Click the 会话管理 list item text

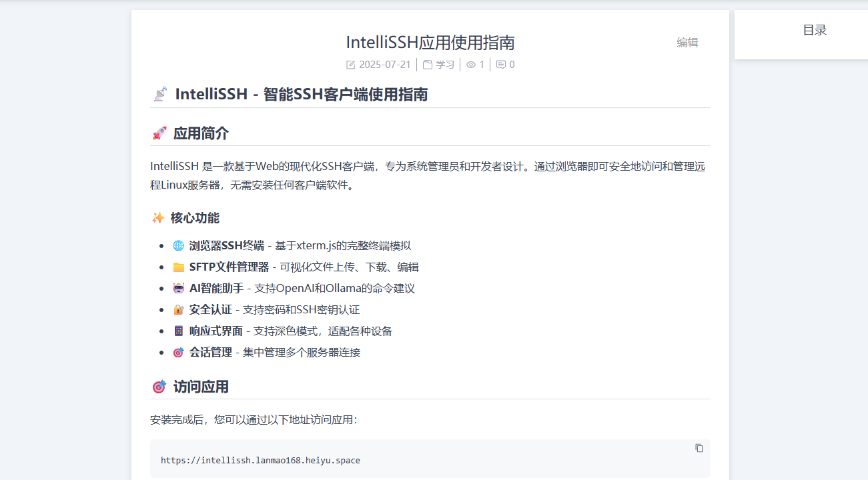[x=211, y=353]
